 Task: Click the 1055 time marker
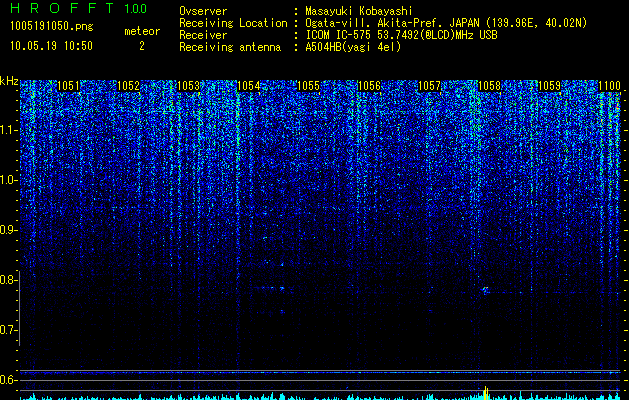(308, 86)
